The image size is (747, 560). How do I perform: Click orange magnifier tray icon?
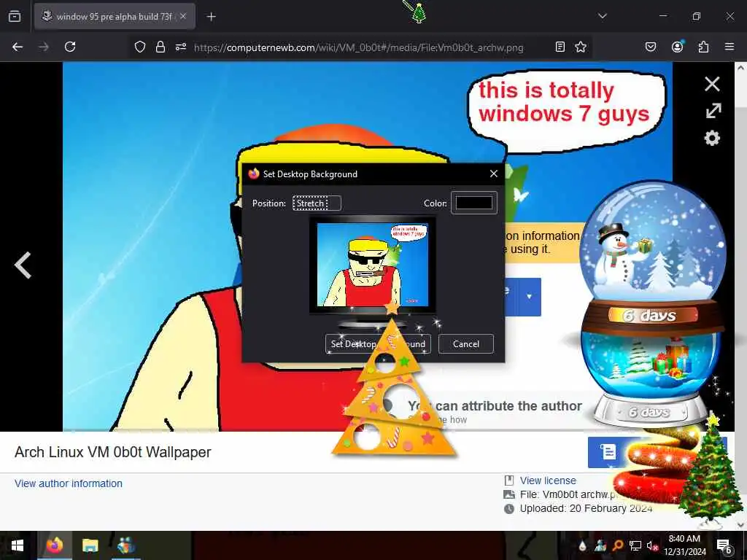(617, 545)
